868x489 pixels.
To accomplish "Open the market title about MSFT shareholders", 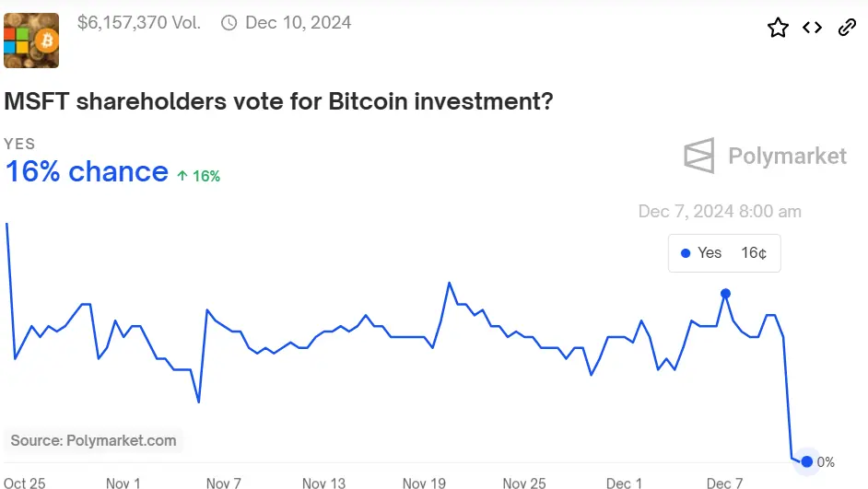I will tap(279, 100).
